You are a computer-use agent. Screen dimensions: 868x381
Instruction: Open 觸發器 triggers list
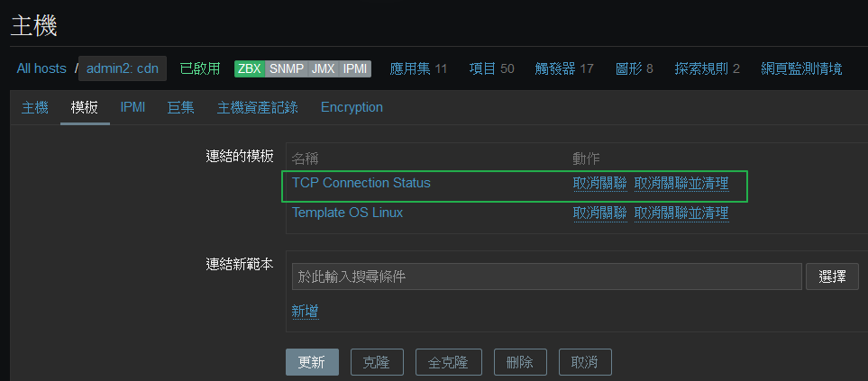555,68
